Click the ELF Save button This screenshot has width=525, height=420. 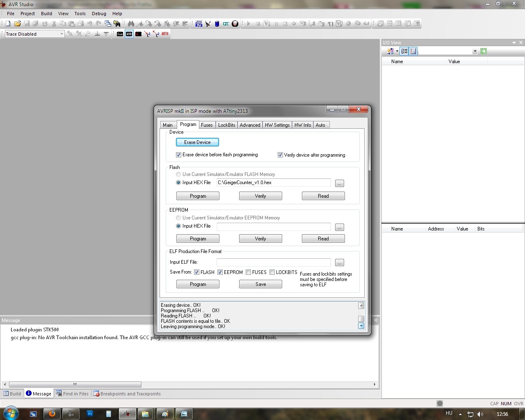pyautogui.click(x=260, y=284)
